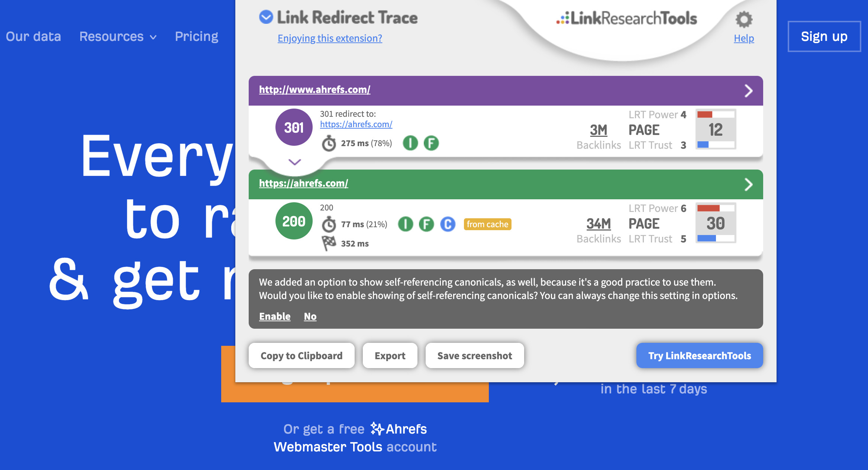Enable self-referencing canonicals option
Image resolution: width=868 pixels, height=470 pixels.
point(275,316)
